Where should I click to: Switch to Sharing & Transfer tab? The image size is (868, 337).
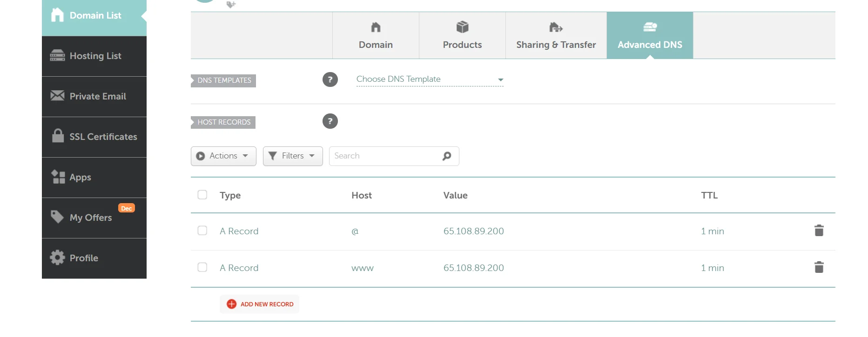click(556, 35)
